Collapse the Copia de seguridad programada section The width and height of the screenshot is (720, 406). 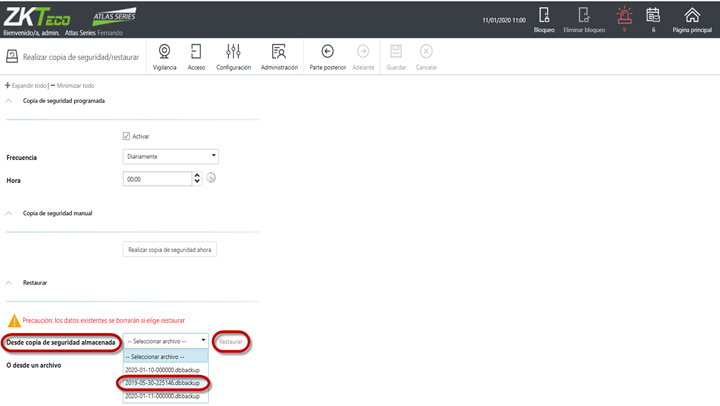(9, 101)
